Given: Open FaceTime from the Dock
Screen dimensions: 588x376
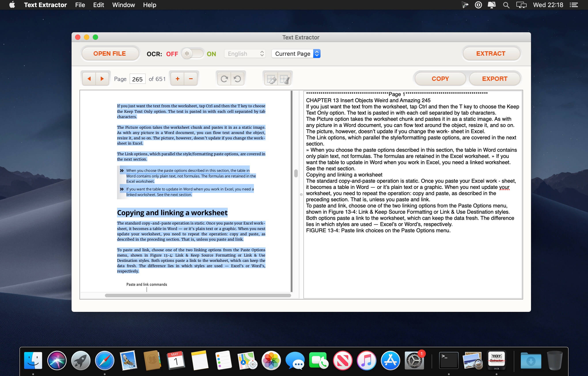Looking at the screenshot, I should point(319,360).
